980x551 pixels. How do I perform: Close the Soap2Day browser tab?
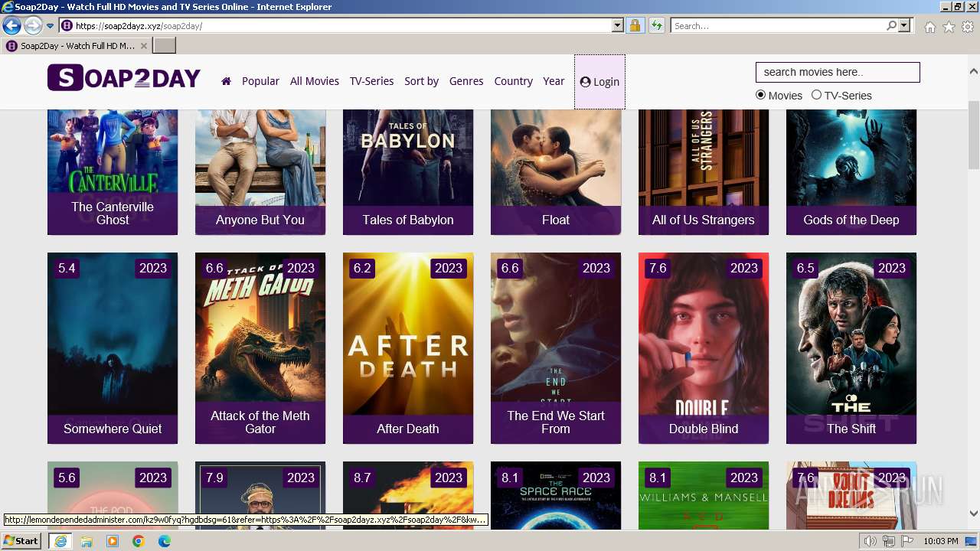(144, 46)
